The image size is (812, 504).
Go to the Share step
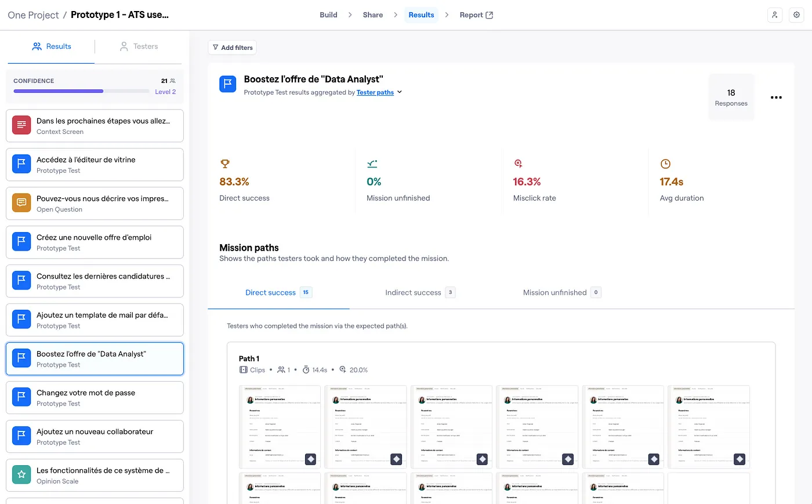point(373,15)
